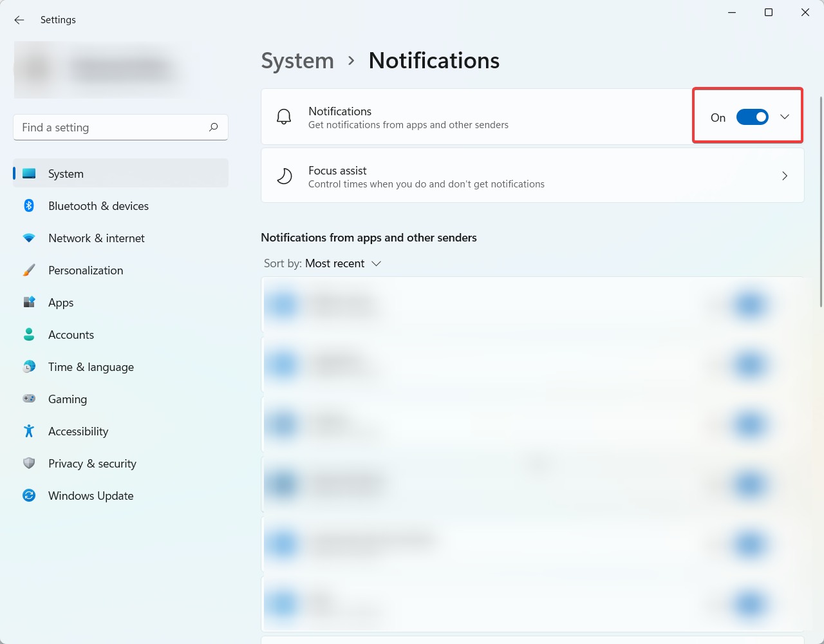Go to Gaming settings
The width and height of the screenshot is (824, 644).
coord(121,399)
